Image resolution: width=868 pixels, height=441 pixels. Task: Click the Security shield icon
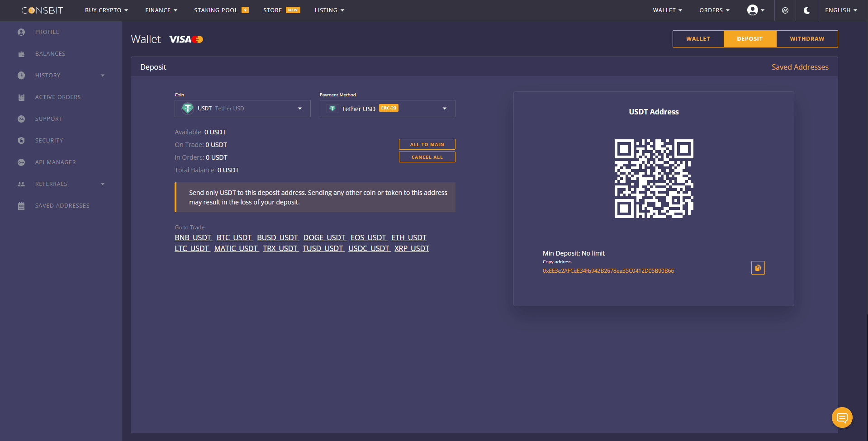pyautogui.click(x=21, y=141)
